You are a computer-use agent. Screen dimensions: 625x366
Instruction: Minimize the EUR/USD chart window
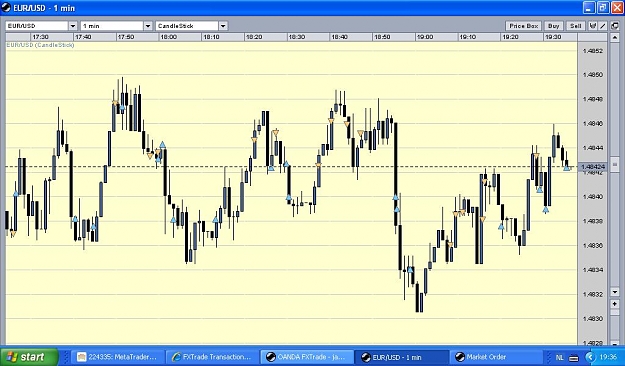click(x=589, y=8)
